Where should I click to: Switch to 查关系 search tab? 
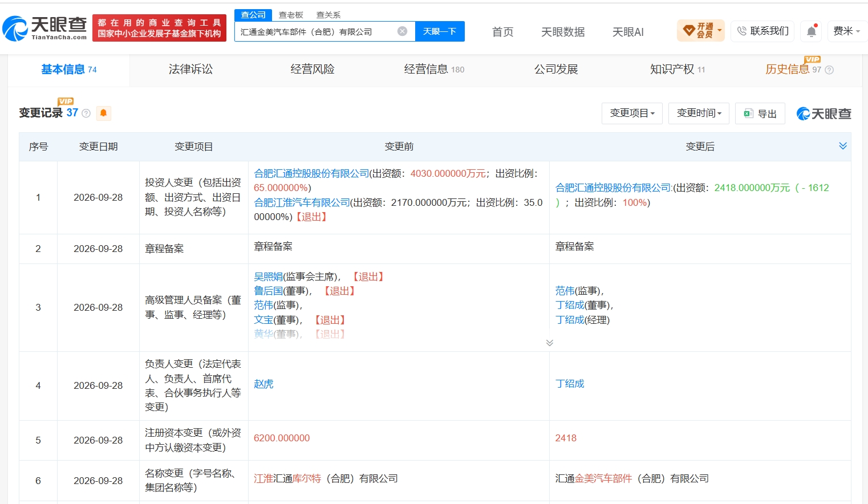point(328,15)
